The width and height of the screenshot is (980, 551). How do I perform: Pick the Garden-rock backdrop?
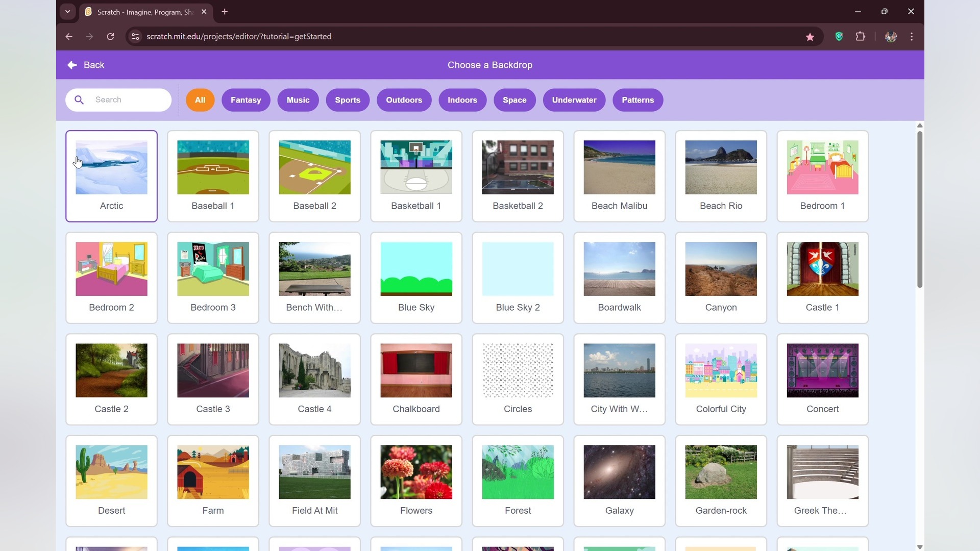coord(721,481)
